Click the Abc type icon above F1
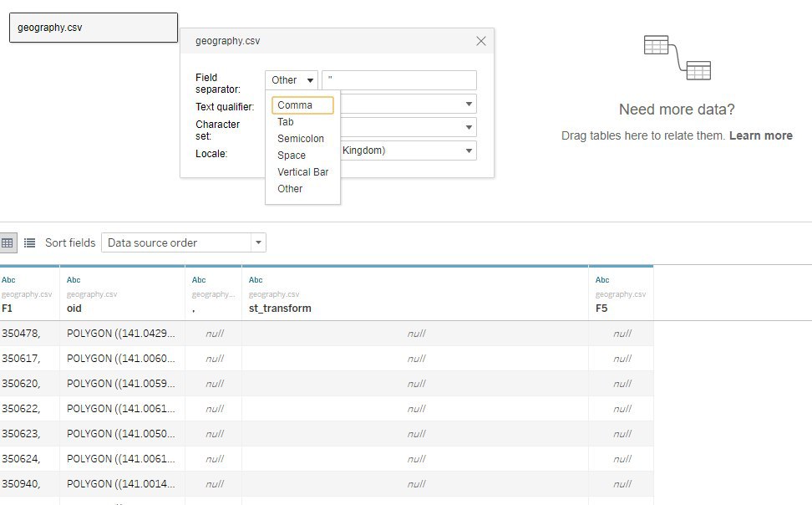 coord(9,280)
